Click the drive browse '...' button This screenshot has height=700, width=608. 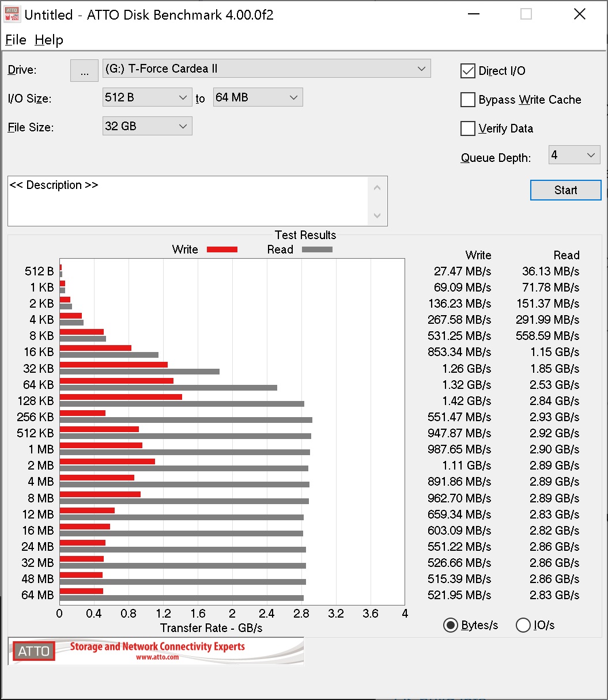[x=85, y=70]
